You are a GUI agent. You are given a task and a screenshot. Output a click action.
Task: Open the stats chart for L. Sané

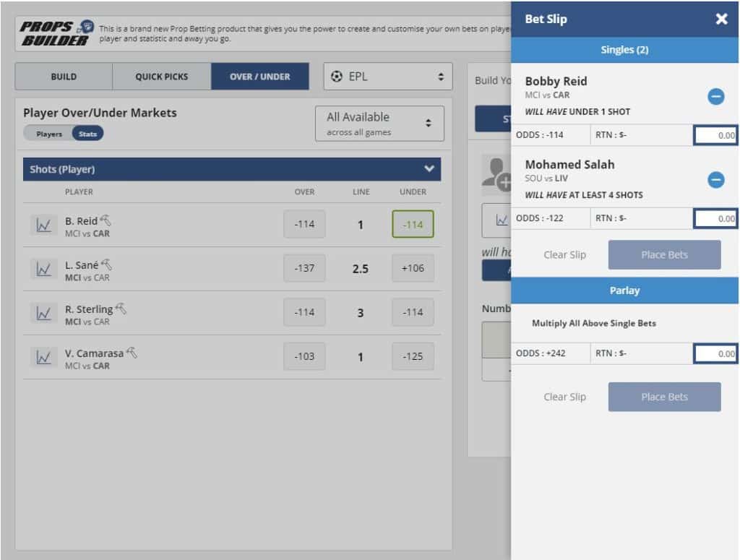[x=43, y=269]
